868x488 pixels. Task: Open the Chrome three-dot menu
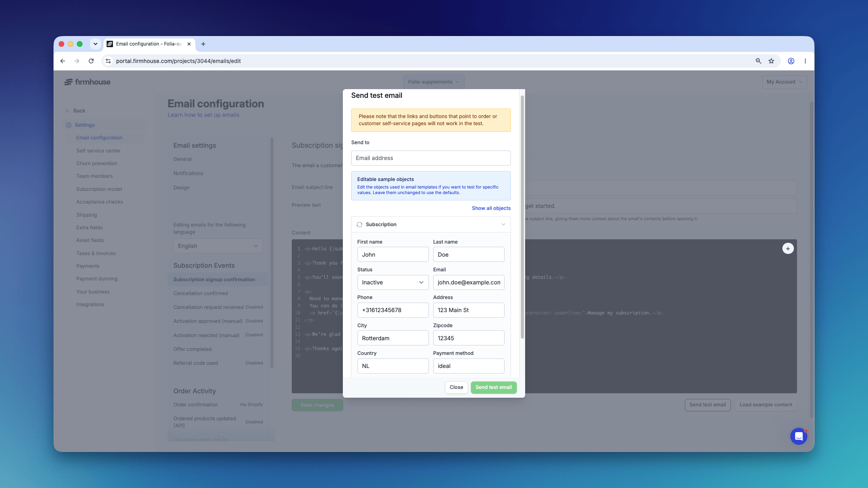pos(805,61)
